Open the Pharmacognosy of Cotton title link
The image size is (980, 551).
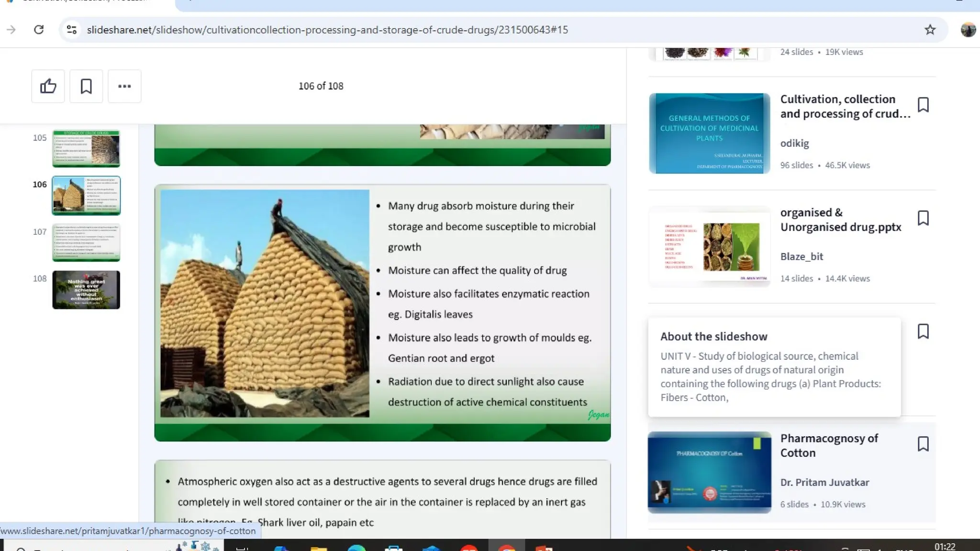click(829, 445)
